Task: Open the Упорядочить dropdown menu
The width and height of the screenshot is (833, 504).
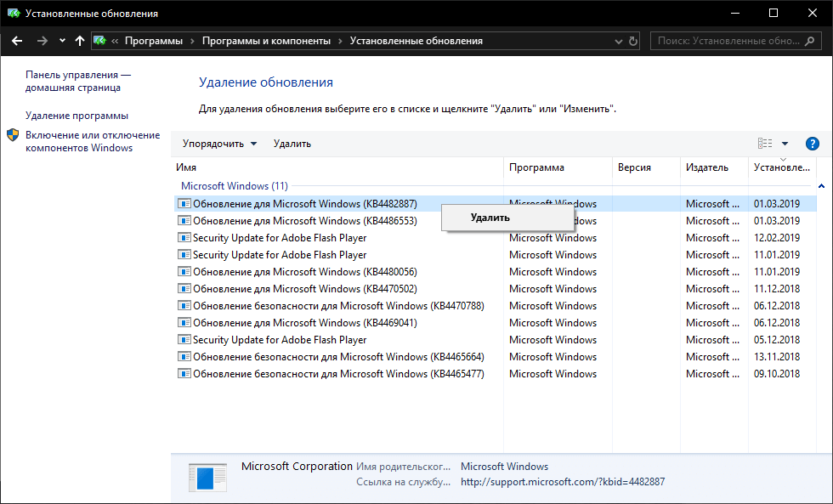Action: coord(219,144)
